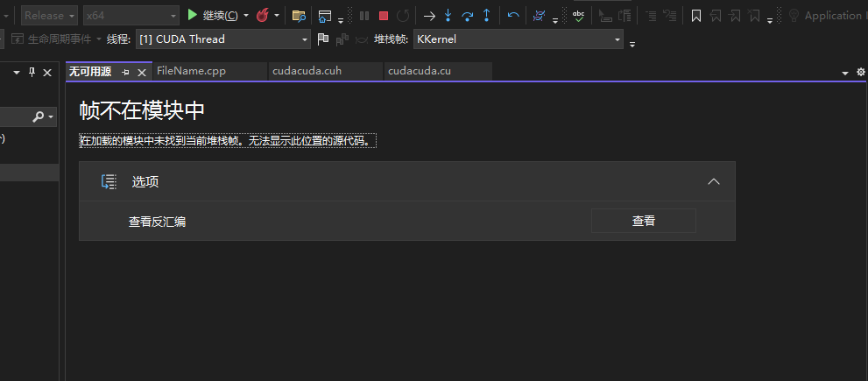This screenshot has width=868, height=381.
Task: Click the next bookmark icon
Action: point(735,16)
